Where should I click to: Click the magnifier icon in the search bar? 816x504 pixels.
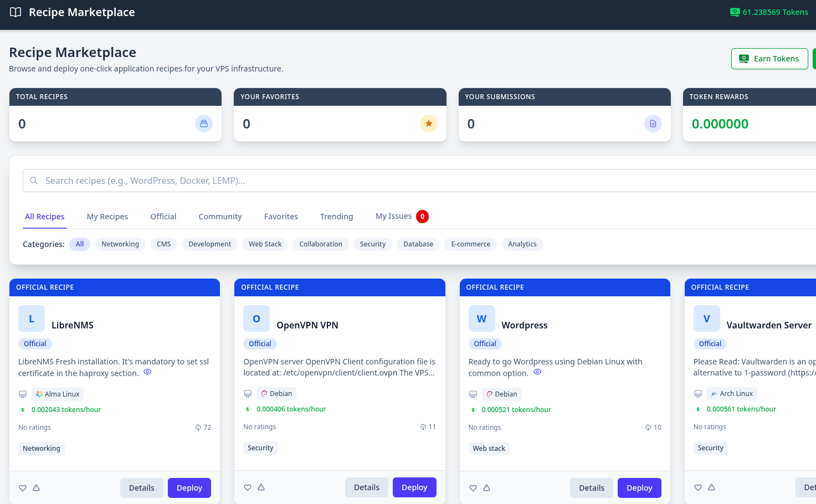click(x=34, y=181)
